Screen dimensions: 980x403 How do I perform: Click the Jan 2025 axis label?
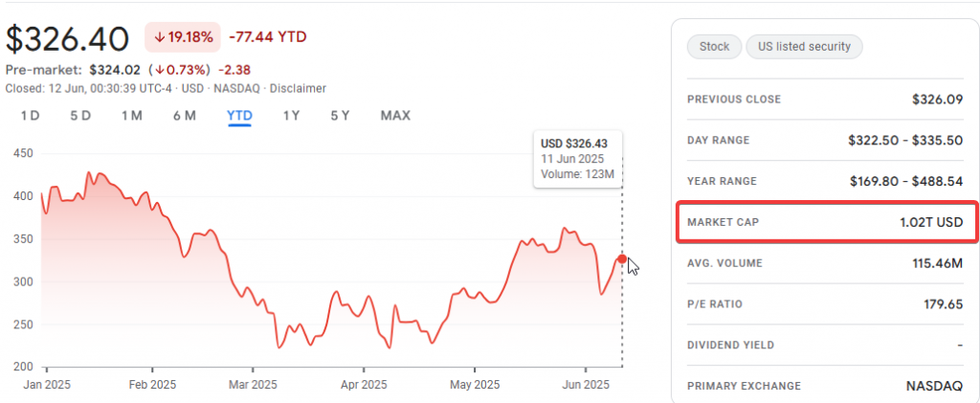47,384
